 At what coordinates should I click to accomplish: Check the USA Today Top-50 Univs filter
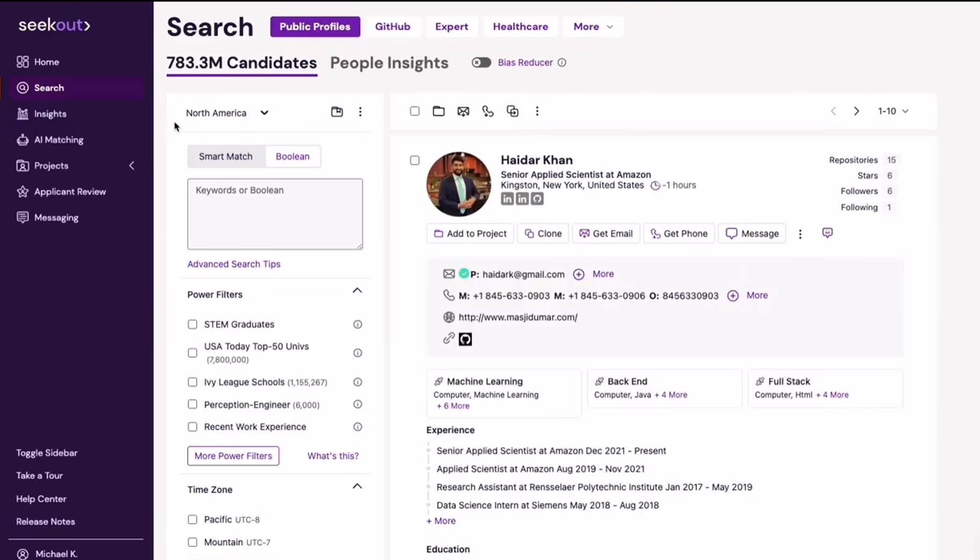(x=192, y=353)
